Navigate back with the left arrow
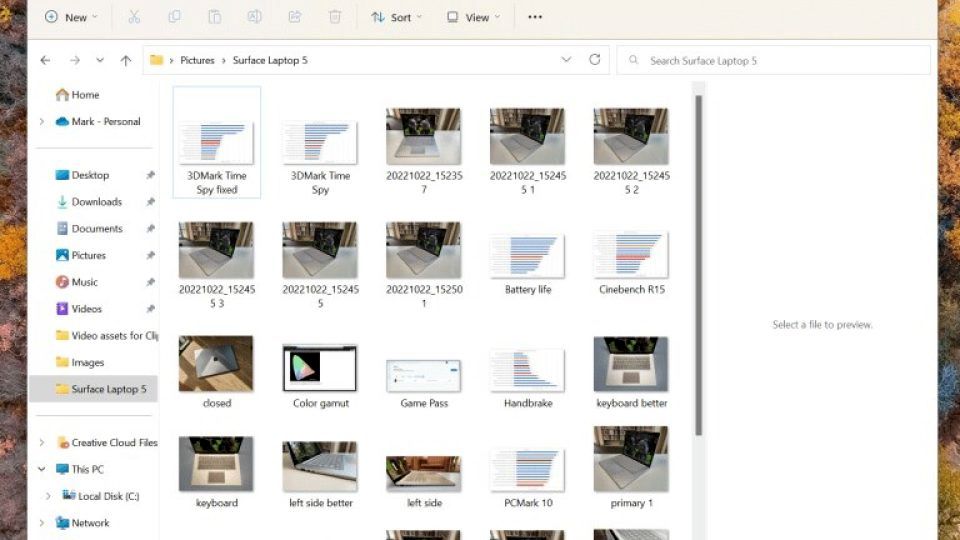Viewport: 960px width, 540px height. (45, 60)
